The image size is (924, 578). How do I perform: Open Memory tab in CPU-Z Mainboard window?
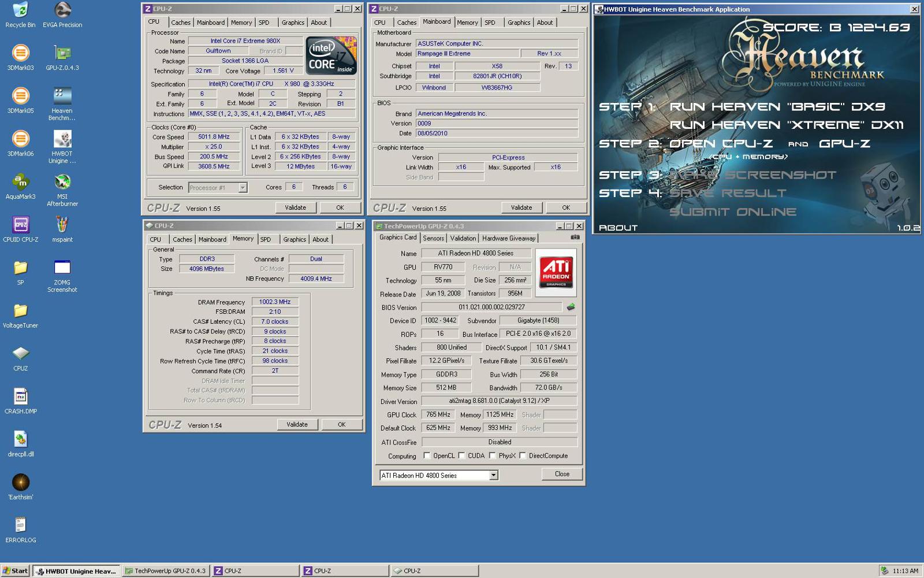pos(467,23)
